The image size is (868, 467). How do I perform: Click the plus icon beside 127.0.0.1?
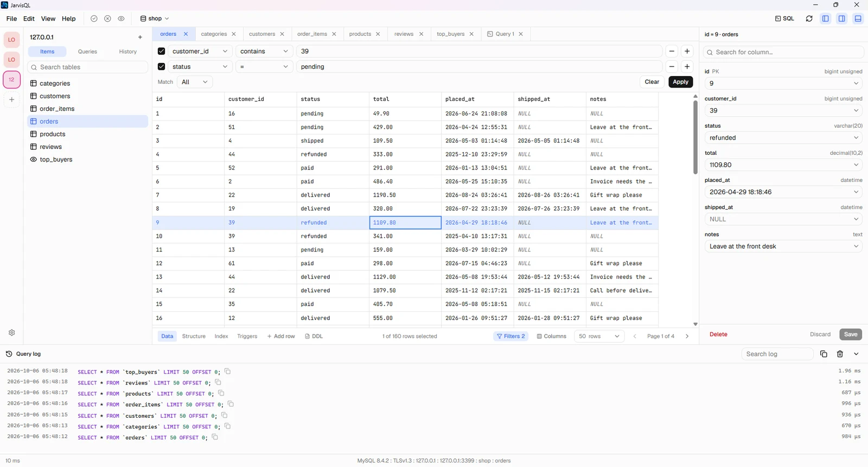point(140,37)
